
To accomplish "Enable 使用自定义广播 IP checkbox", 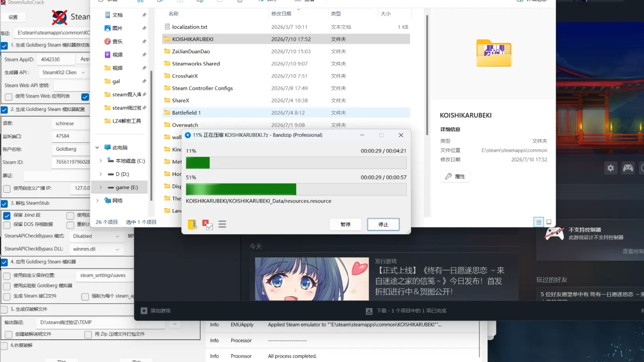I will pos(7,188).
